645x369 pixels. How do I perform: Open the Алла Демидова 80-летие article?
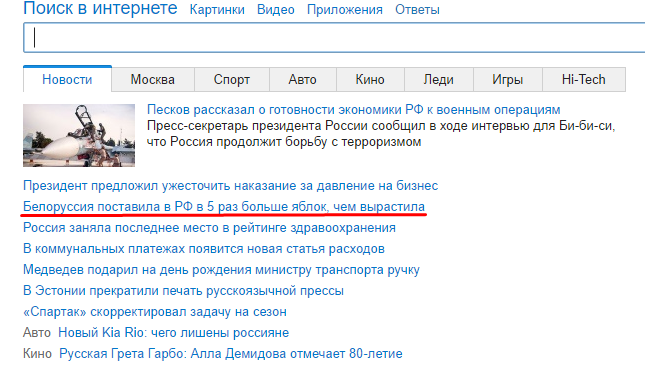pyautogui.click(x=231, y=353)
